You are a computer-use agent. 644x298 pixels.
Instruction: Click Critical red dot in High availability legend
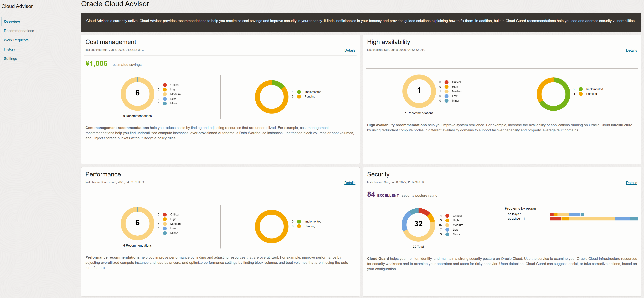[x=446, y=82]
